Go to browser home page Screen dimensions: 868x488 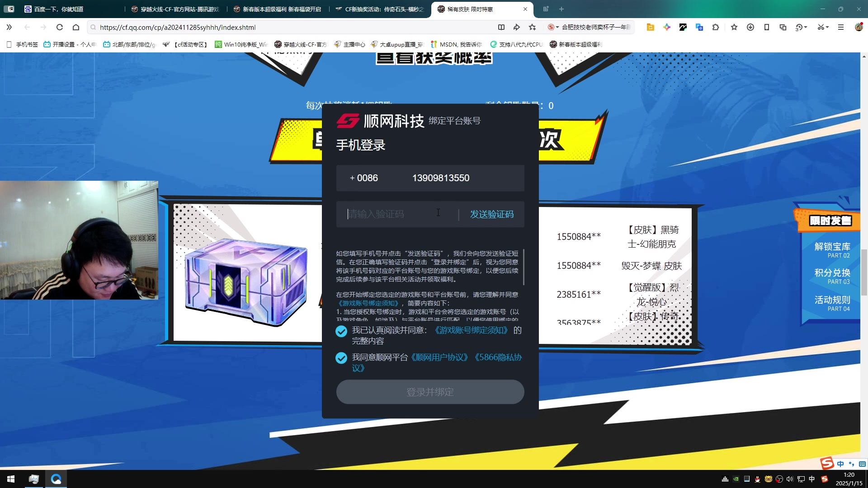click(x=76, y=27)
